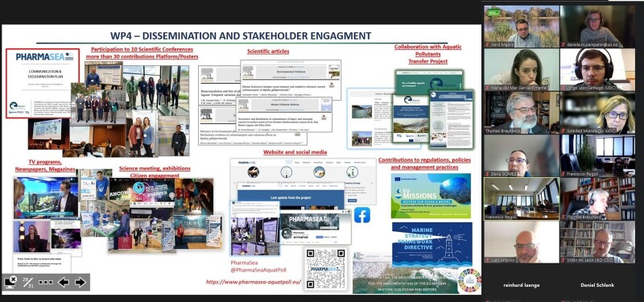Open the pharmasea-aquatpoll.eu web link
This screenshot has width=644, height=302.
254,283
